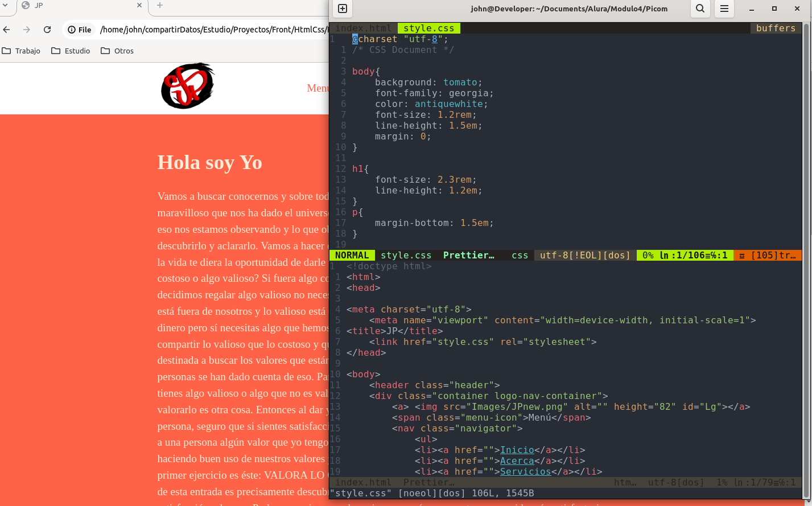Click the [105]tr… warning status segment
Image resolution: width=812 pixels, height=506 pixels.
coord(768,255)
